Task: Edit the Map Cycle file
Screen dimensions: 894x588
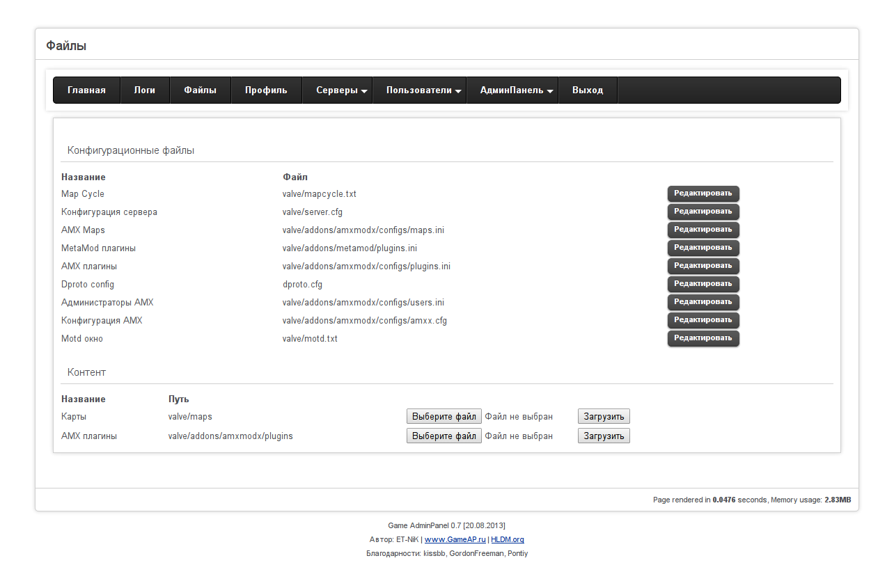Action: tap(703, 193)
